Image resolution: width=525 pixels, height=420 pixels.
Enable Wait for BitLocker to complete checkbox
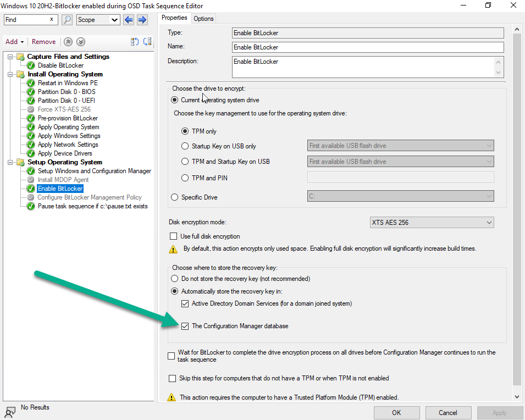(x=171, y=356)
